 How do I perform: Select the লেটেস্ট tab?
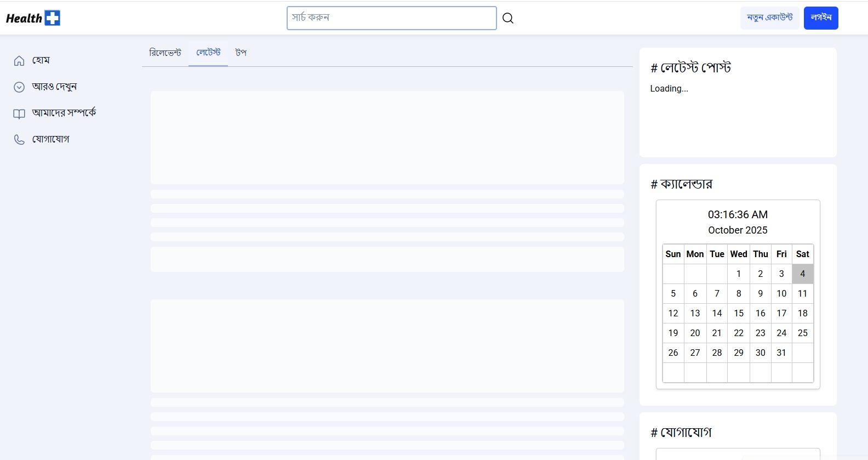pyautogui.click(x=208, y=53)
